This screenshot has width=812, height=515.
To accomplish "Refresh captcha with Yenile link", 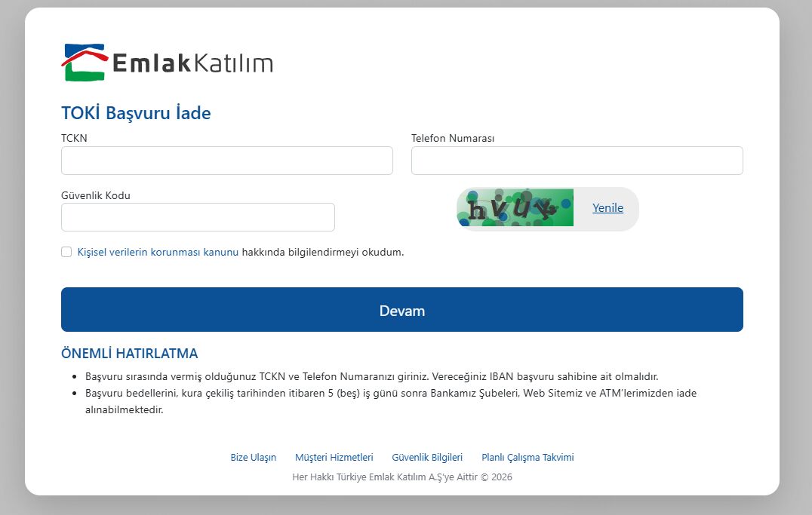I will pyautogui.click(x=607, y=207).
